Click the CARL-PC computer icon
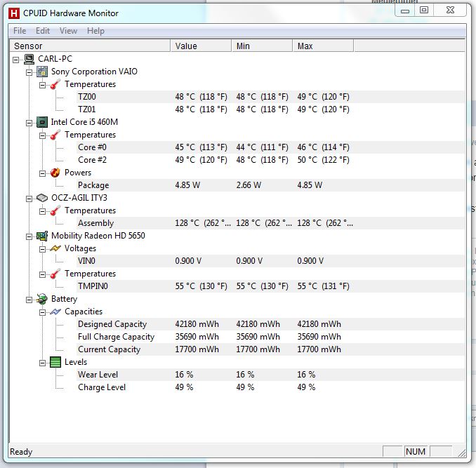Viewport: 476px width, 468px height. coord(29,59)
